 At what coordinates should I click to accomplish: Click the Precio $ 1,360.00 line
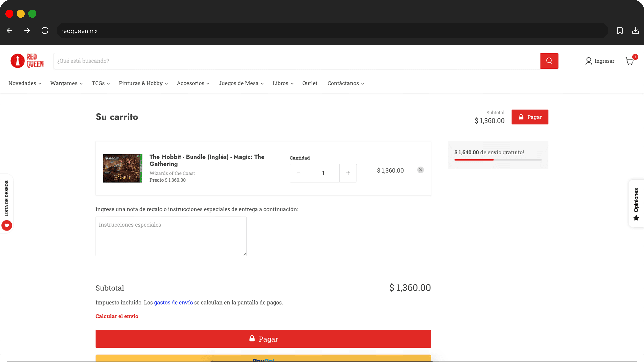coord(168,180)
